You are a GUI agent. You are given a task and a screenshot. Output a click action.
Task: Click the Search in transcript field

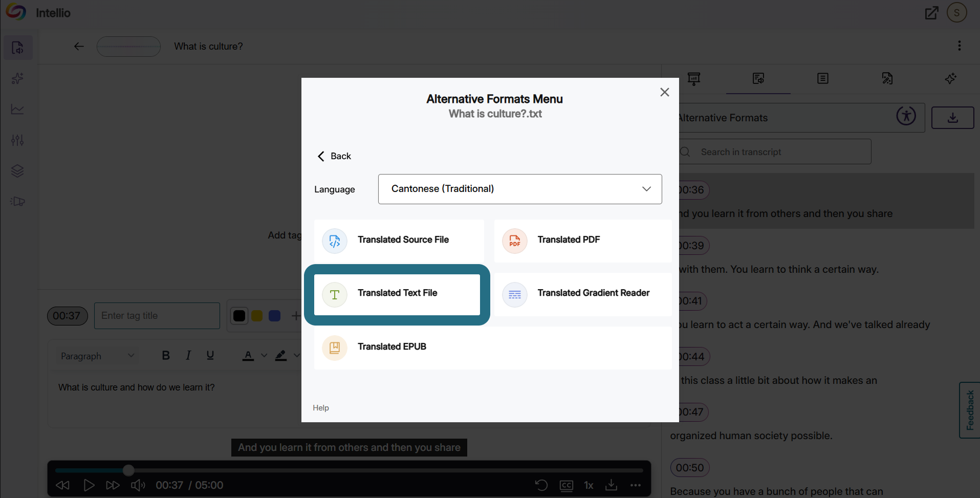[x=775, y=152]
